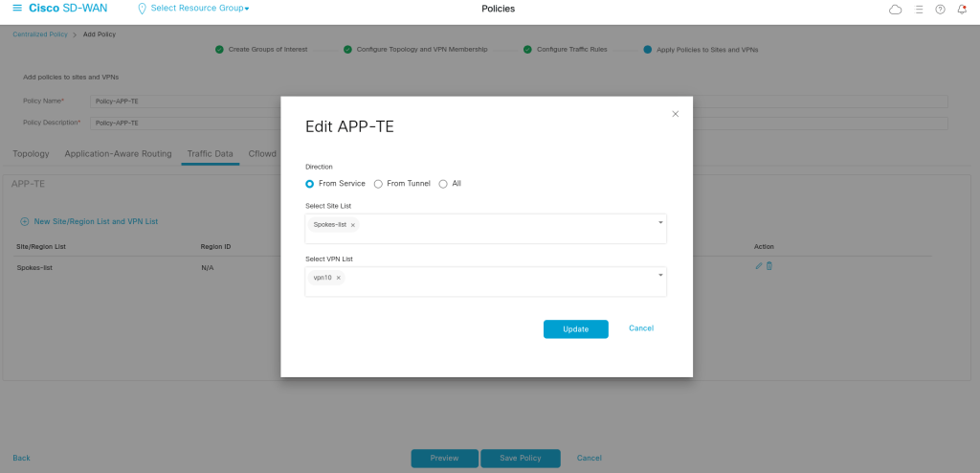Open the hamburger navigation menu
The image size is (980, 473).
point(16,9)
